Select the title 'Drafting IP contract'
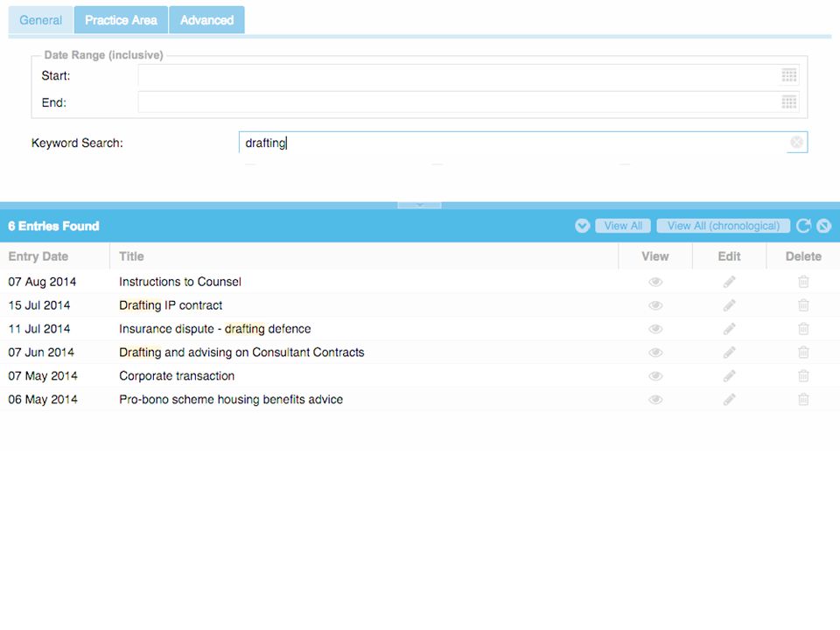Viewport: 840px width, 630px height. [x=171, y=305]
